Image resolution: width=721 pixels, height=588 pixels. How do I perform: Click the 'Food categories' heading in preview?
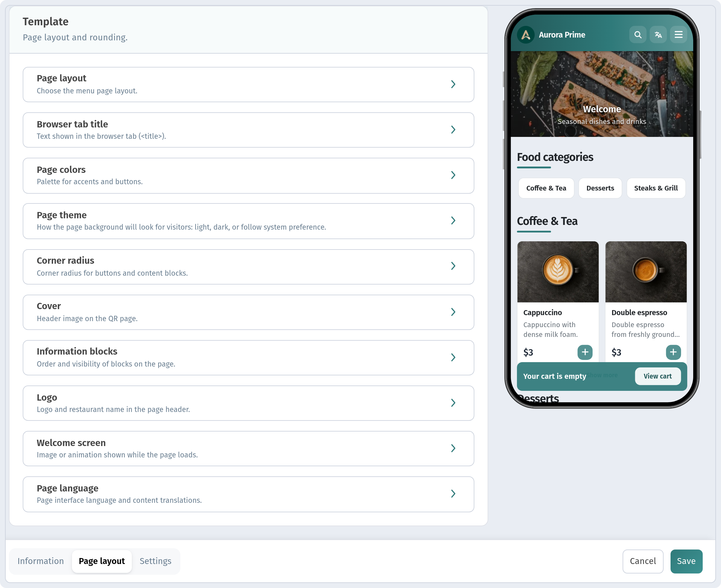555,157
